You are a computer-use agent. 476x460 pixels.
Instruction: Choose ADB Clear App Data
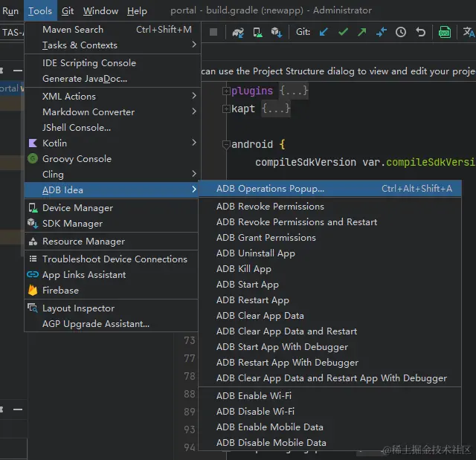[x=330, y=316]
